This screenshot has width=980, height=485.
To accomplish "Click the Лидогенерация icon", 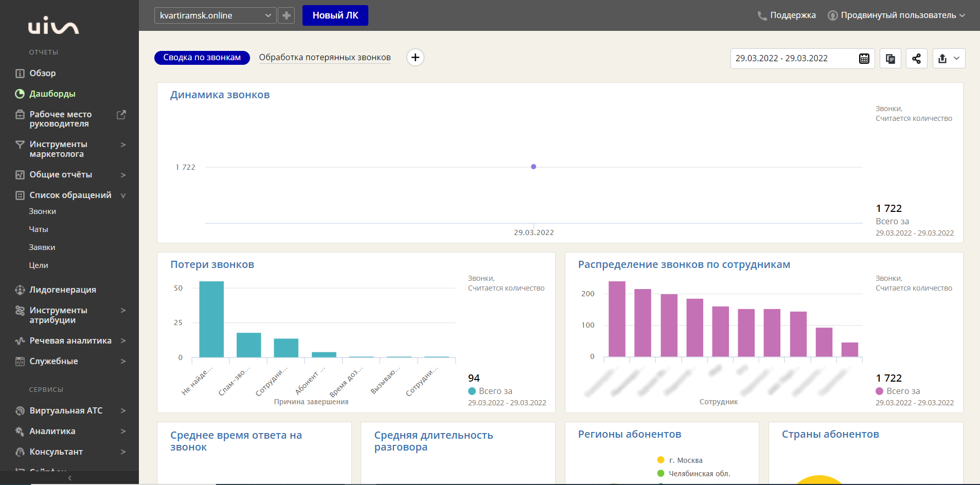I will [20, 290].
